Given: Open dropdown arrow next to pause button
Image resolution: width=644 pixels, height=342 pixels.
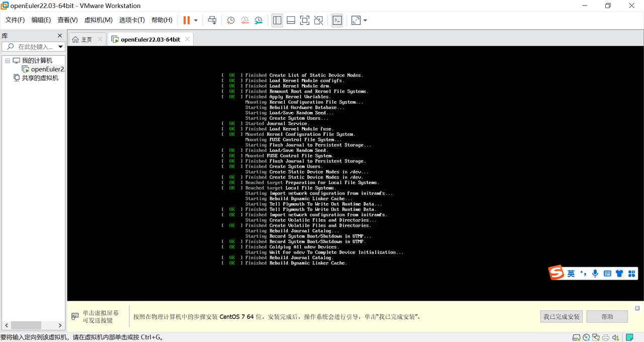Looking at the screenshot, I should coord(196,20).
